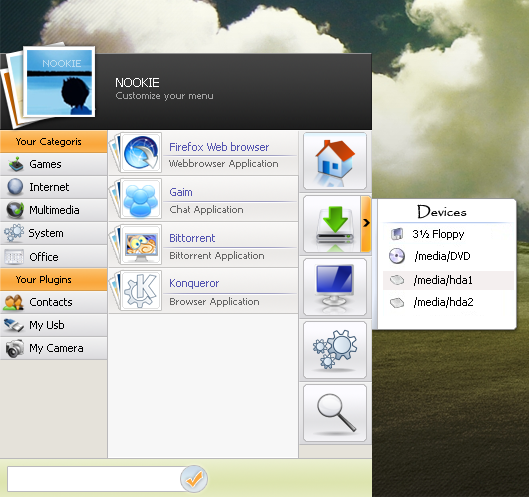Viewport: 529px width, 497px height.
Task: Launch the Bittorrent application icon
Action: tap(141, 244)
